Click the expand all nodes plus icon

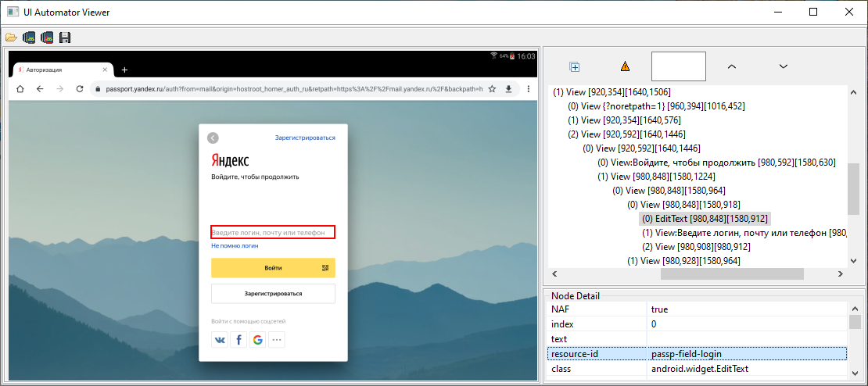click(575, 67)
